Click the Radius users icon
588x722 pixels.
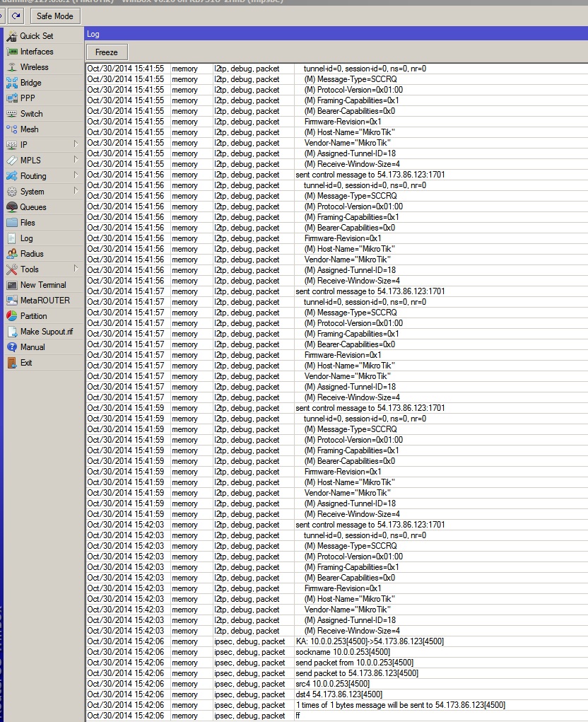(12, 254)
